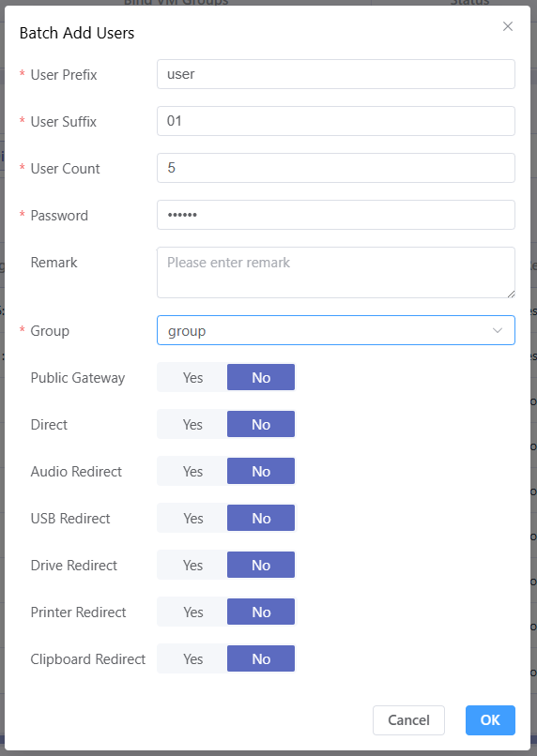This screenshot has height=756, width=537.
Task: Click the Password field
Action: tap(336, 215)
